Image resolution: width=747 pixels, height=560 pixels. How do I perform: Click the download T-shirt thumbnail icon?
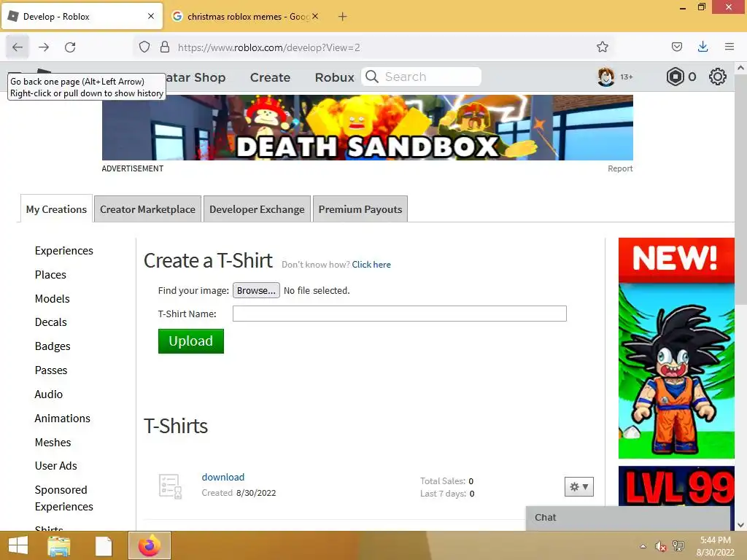pos(170,486)
